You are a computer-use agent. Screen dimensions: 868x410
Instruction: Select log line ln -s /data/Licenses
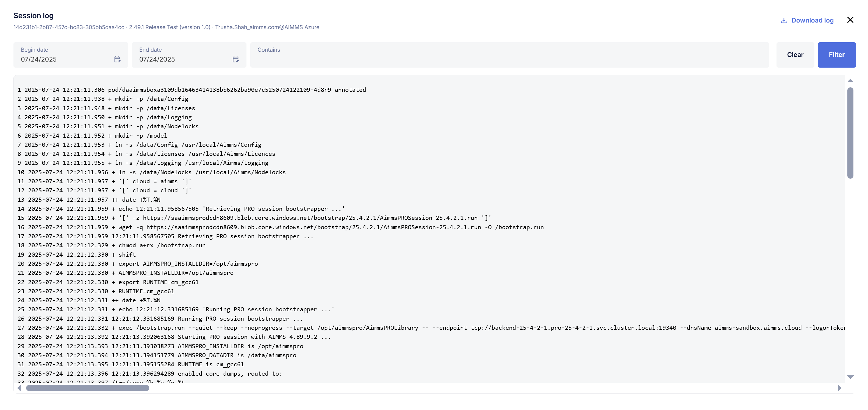click(146, 154)
